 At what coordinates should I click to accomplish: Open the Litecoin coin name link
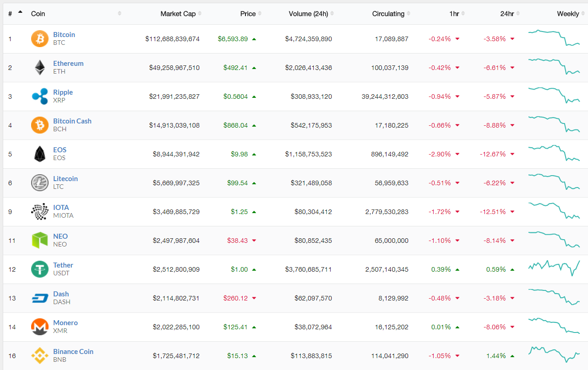65,178
